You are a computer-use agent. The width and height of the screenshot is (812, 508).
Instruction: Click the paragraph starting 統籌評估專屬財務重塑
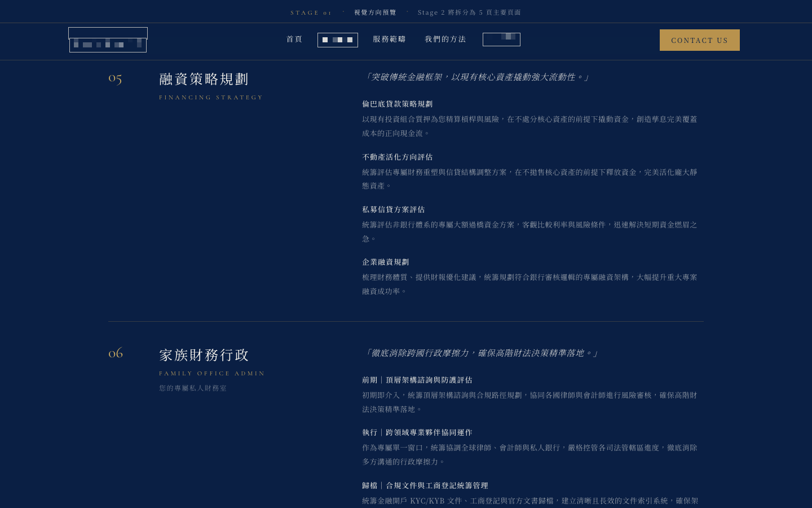pos(530,179)
